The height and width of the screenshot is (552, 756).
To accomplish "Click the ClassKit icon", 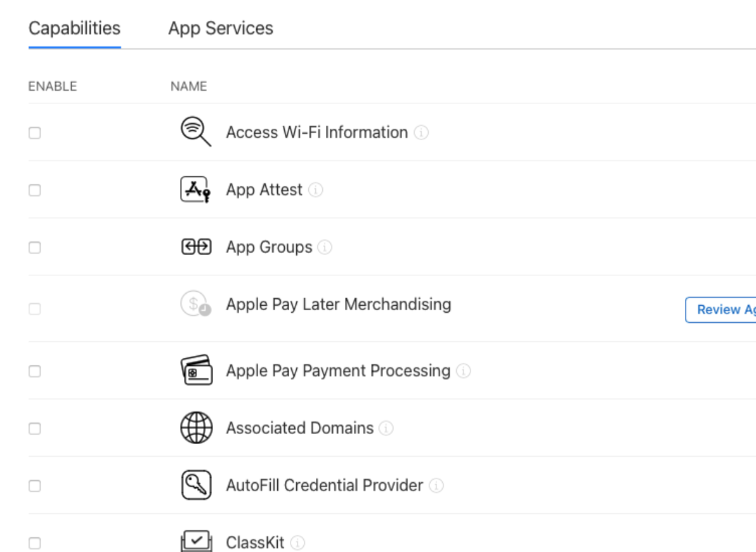I will point(196,541).
